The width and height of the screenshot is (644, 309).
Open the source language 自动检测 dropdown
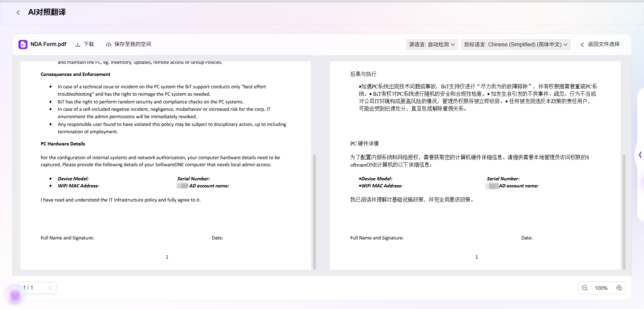coord(432,44)
